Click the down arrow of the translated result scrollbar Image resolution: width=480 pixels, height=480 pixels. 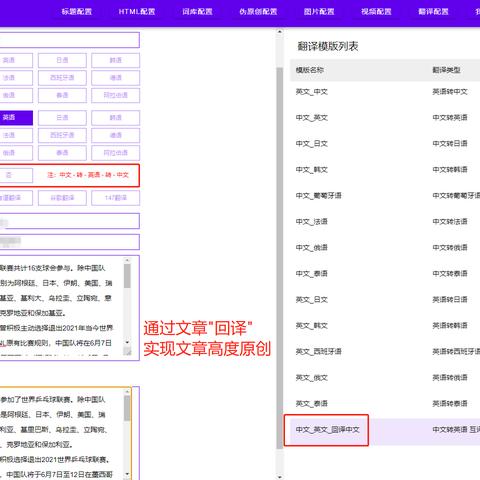[127, 474]
